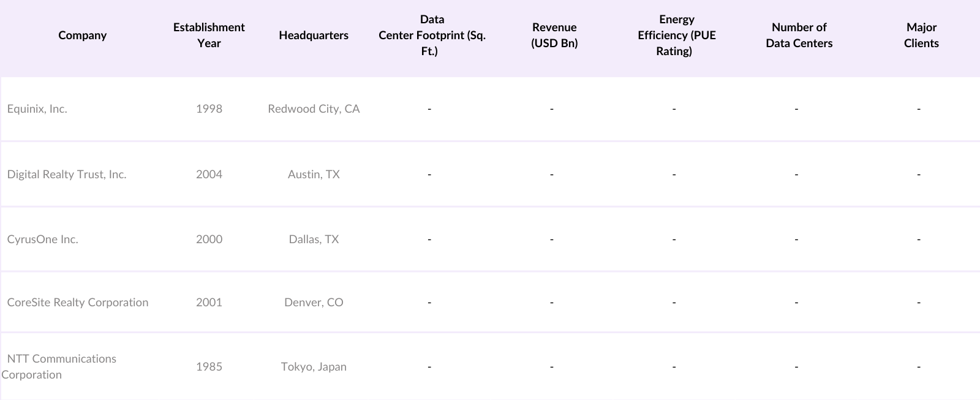The width and height of the screenshot is (980, 400).
Task: Click the Establishment Year column header
Action: tap(209, 36)
